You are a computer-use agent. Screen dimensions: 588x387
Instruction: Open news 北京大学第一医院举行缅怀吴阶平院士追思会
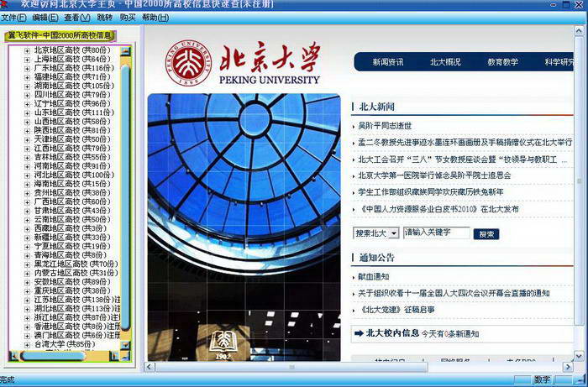pos(434,175)
